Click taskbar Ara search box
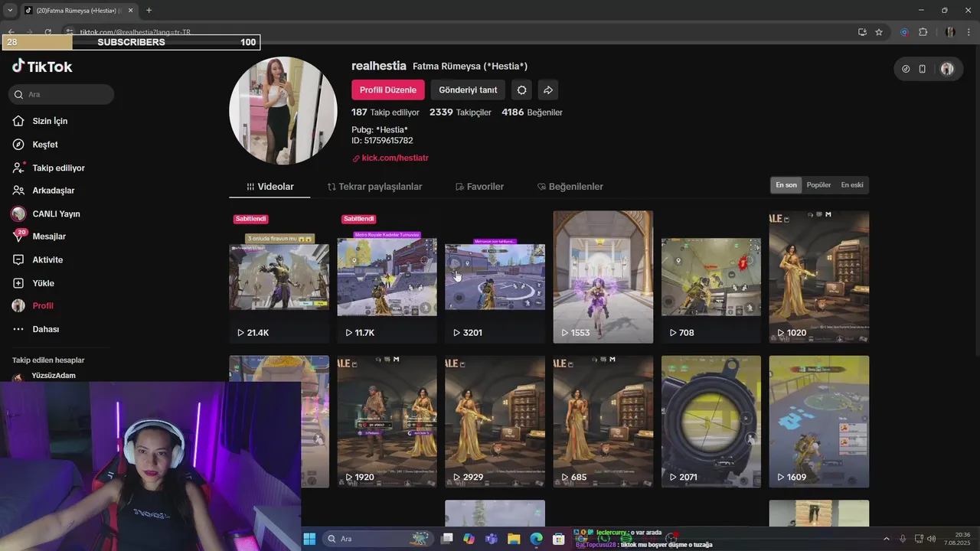Screen dimensions: 980x551 pos(379,539)
